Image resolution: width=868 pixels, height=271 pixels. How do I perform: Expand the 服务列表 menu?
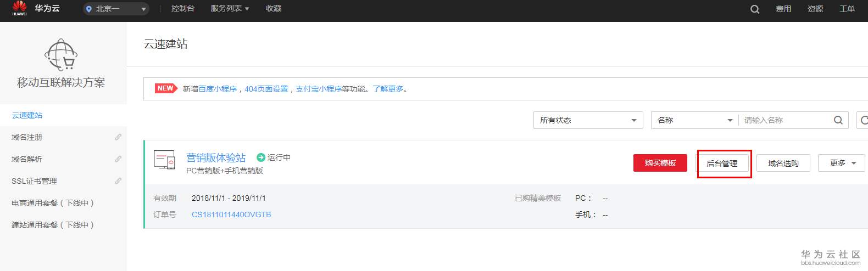pos(230,9)
